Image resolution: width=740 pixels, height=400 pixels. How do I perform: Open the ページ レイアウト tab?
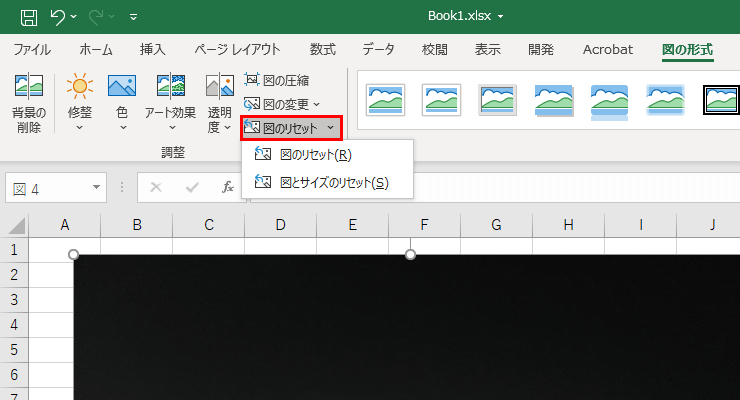coord(237,50)
